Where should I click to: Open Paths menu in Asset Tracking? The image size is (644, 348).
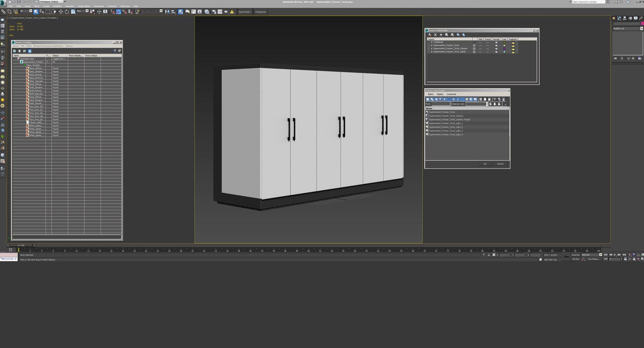[29, 46]
